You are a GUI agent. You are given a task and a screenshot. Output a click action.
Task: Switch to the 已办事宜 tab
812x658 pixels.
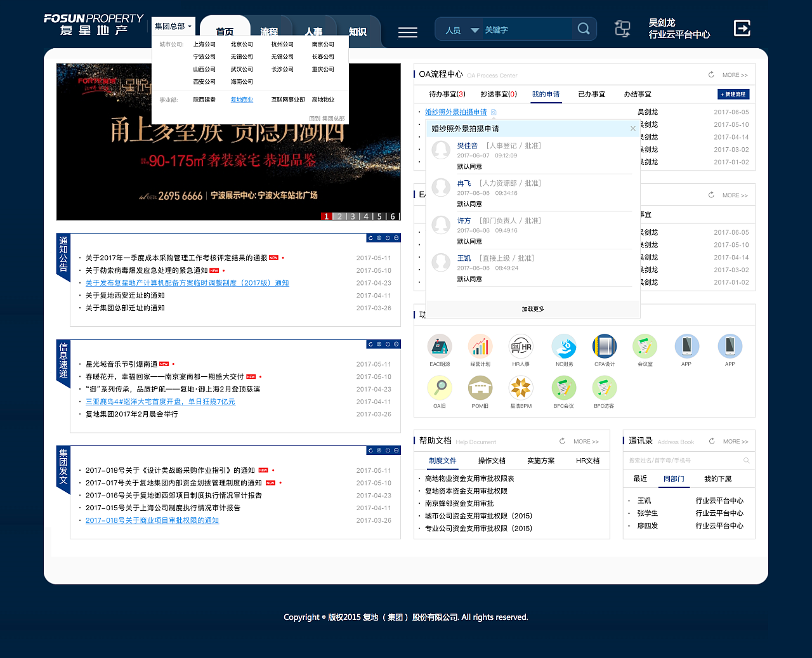coord(591,94)
